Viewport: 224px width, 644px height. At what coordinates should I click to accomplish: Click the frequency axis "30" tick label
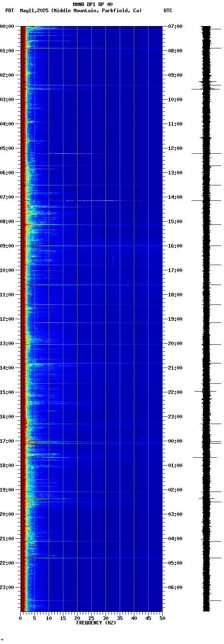click(x=106, y=618)
